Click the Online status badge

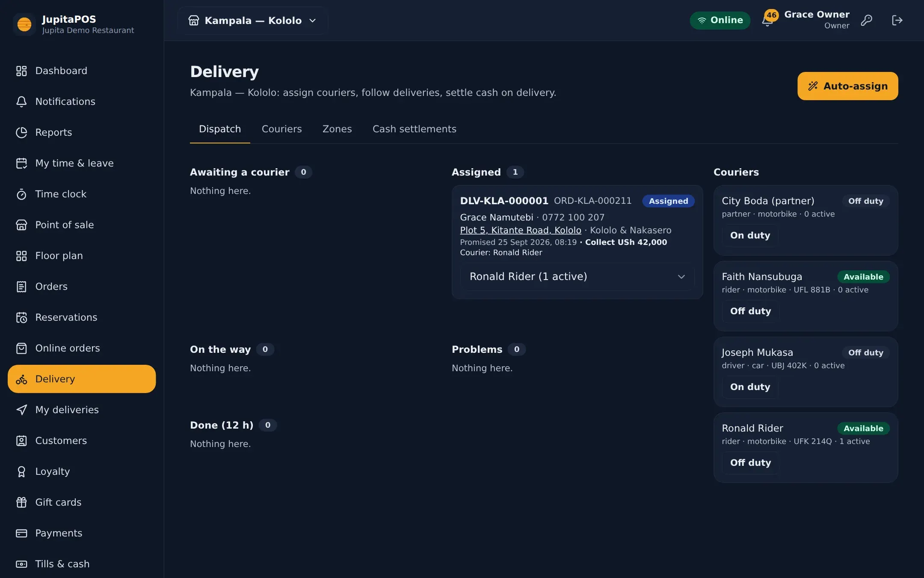720,20
